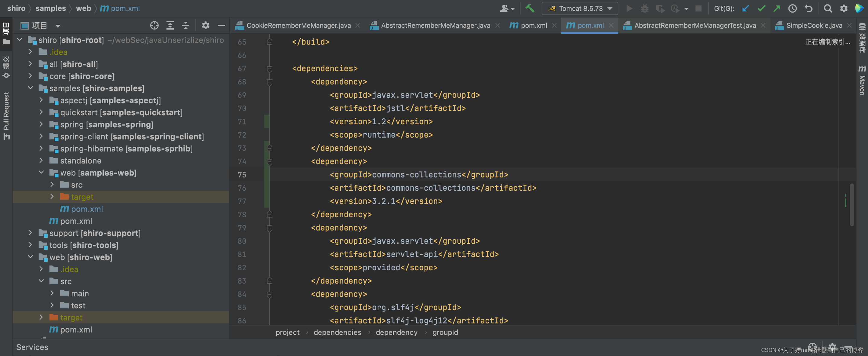Expand the all [shiro-all] module
Viewport: 868px width, 356px height.
click(x=30, y=64)
